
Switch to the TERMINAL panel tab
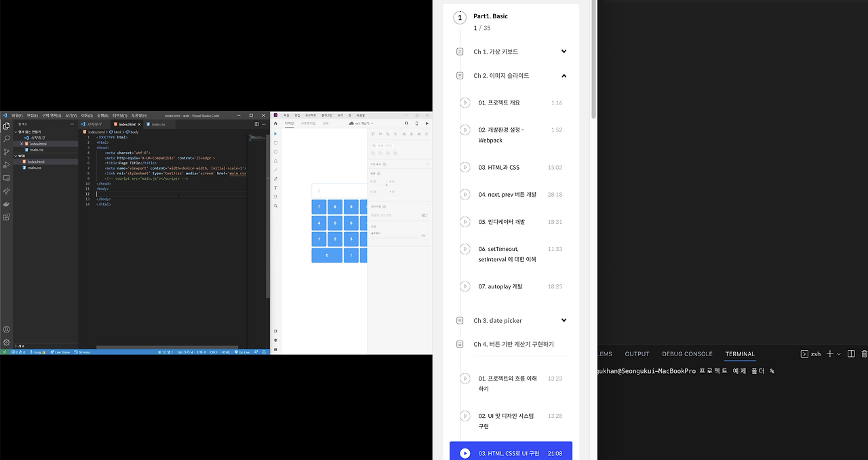[740, 354]
